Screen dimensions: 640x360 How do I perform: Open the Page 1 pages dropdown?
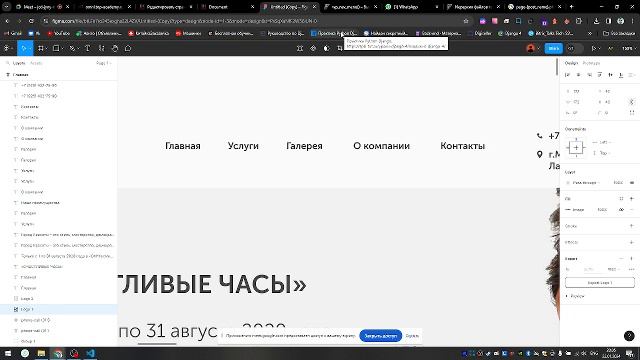coord(104,63)
